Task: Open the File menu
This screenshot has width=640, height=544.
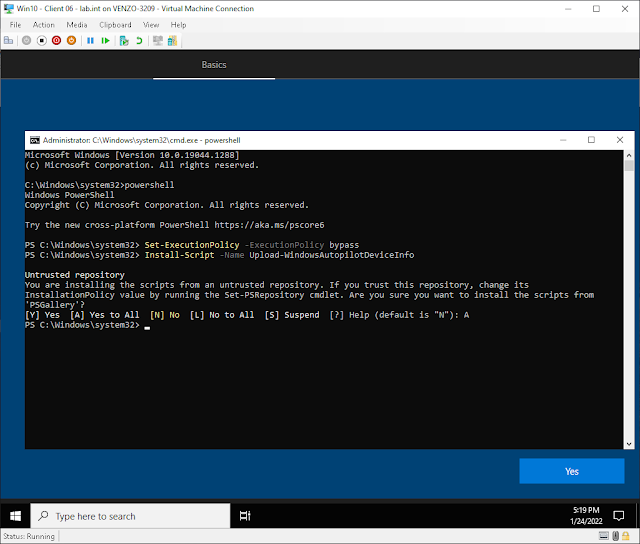Action: coord(16,25)
